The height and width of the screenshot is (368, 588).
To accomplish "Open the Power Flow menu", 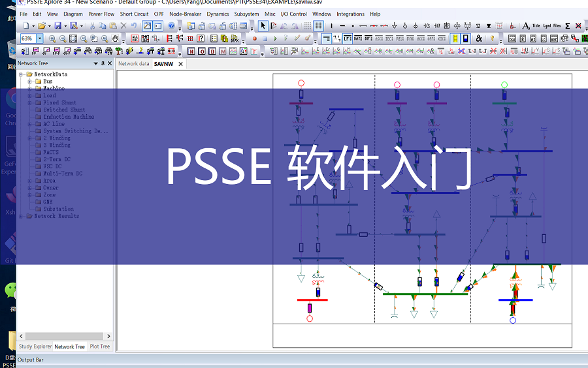I will coord(101,14).
